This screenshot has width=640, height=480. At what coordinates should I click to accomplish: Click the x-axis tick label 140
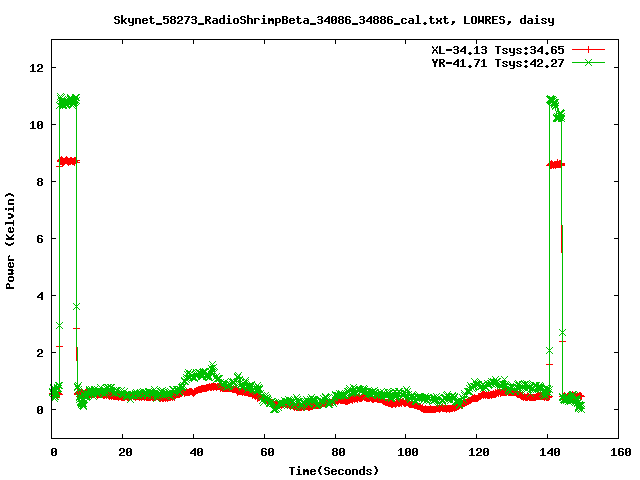550,452
